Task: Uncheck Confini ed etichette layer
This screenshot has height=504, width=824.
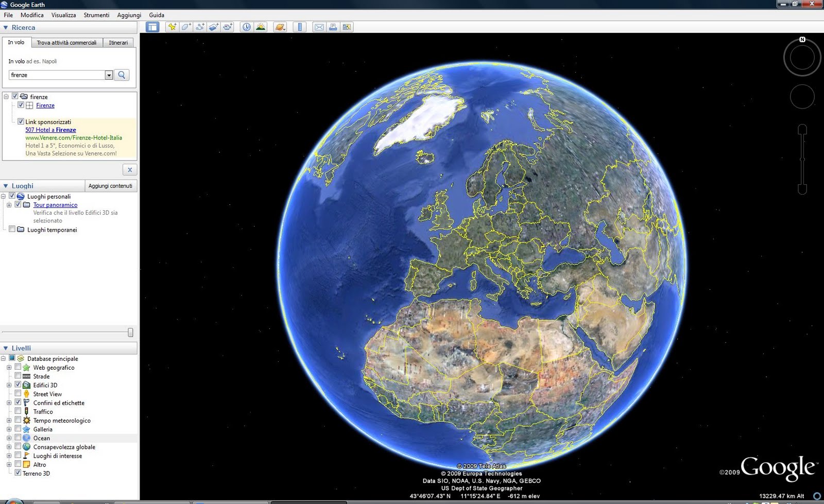Action: (18, 402)
